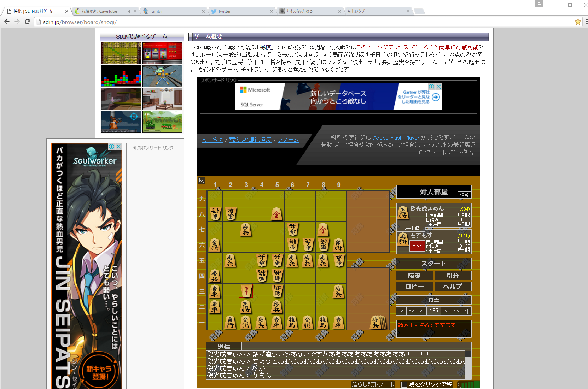Jump to first move in kifu
The width and height of the screenshot is (588, 389).
(x=401, y=311)
